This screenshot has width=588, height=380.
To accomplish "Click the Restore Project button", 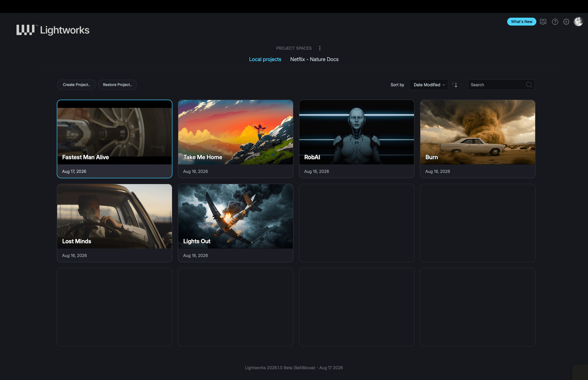I will pos(117,85).
